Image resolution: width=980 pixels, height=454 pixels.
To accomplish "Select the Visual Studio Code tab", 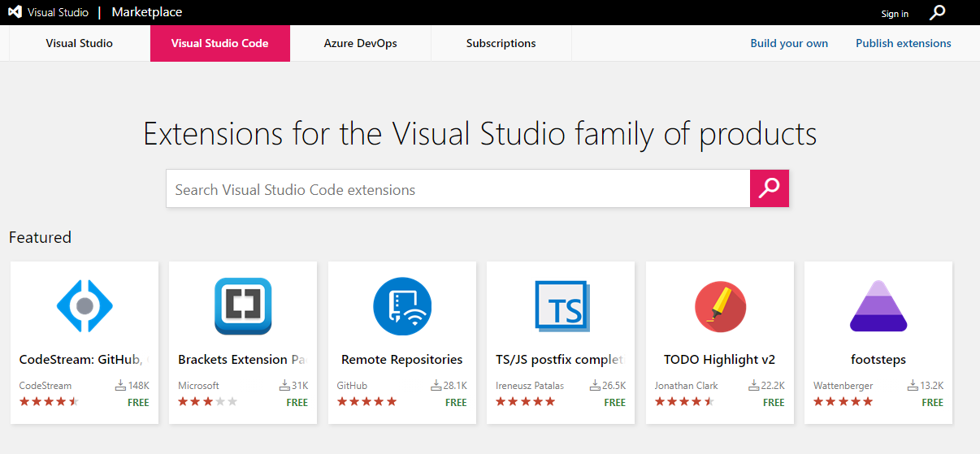I will (220, 43).
